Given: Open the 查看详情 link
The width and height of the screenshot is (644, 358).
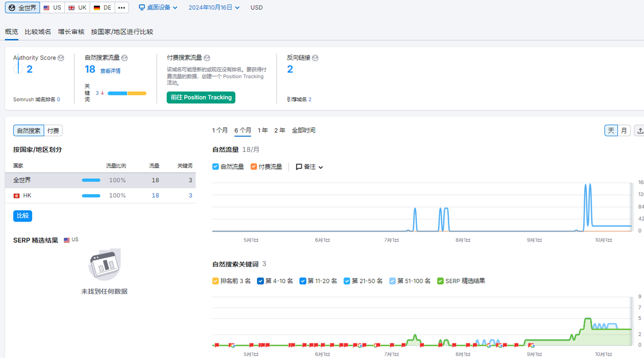Looking at the screenshot, I should (110, 71).
